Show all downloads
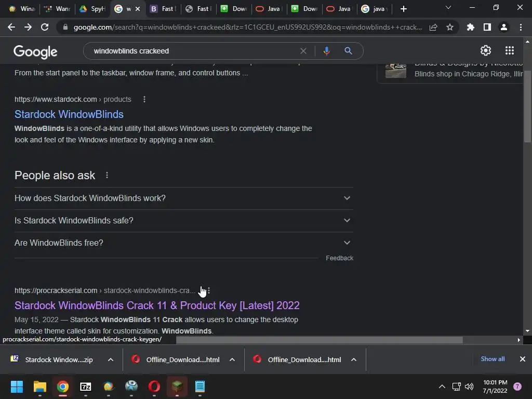Image resolution: width=532 pixels, height=399 pixels. [493, 359]
